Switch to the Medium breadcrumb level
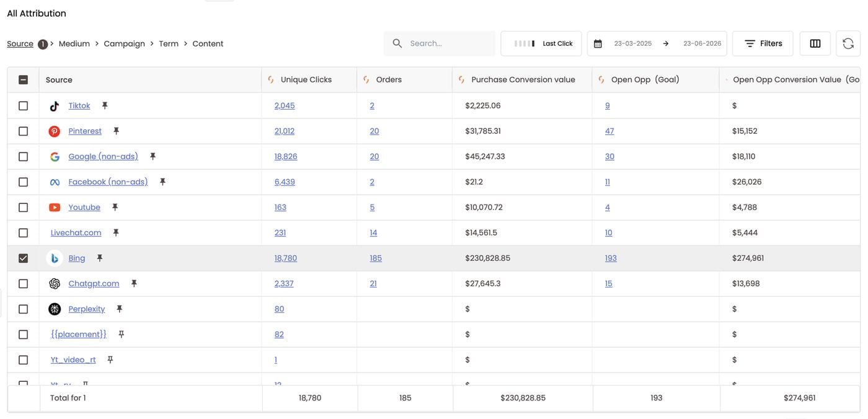Image resolution: width=868 pixels, height=419 pixels. click(74, 43)
